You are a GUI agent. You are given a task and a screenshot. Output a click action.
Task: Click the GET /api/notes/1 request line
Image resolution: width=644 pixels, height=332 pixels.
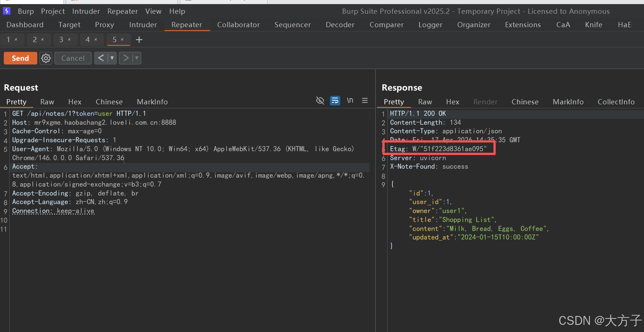[79, 113]
